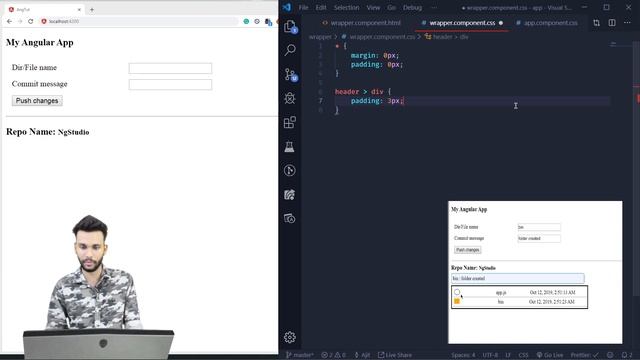Click the Commit message input field
The height and width of the screenshot is (360, 640).
click(x=170, y=84)
